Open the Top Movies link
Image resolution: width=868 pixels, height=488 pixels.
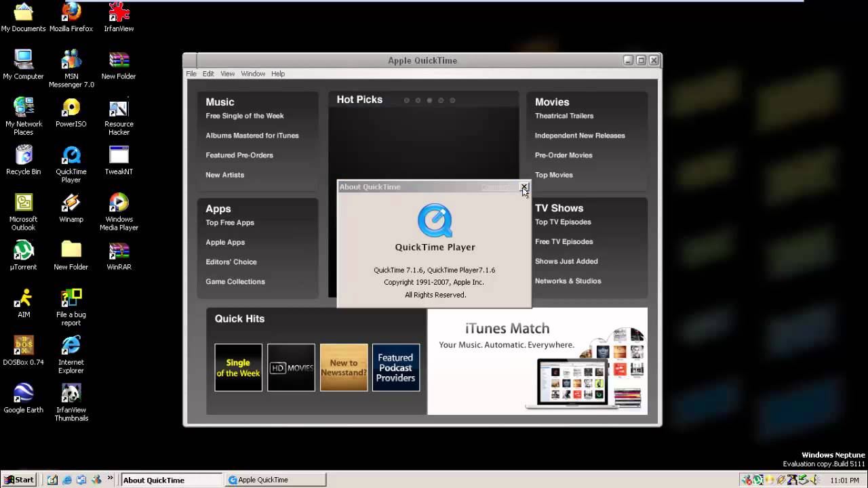click(554, 175)
